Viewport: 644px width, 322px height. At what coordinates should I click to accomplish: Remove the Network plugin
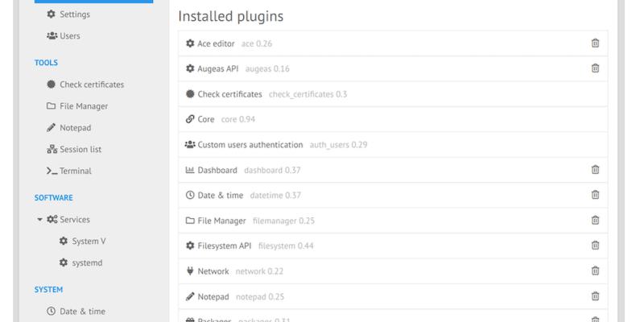tap(595, 271)
